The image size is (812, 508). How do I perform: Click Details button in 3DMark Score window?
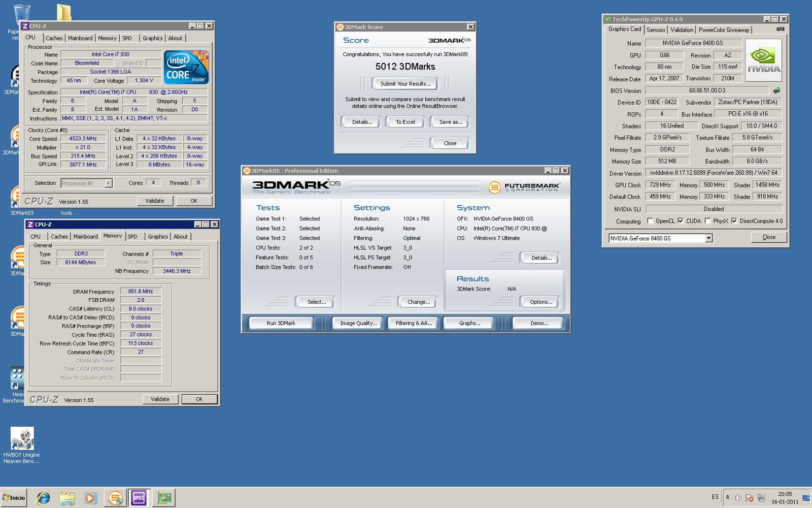coord(362,122)
